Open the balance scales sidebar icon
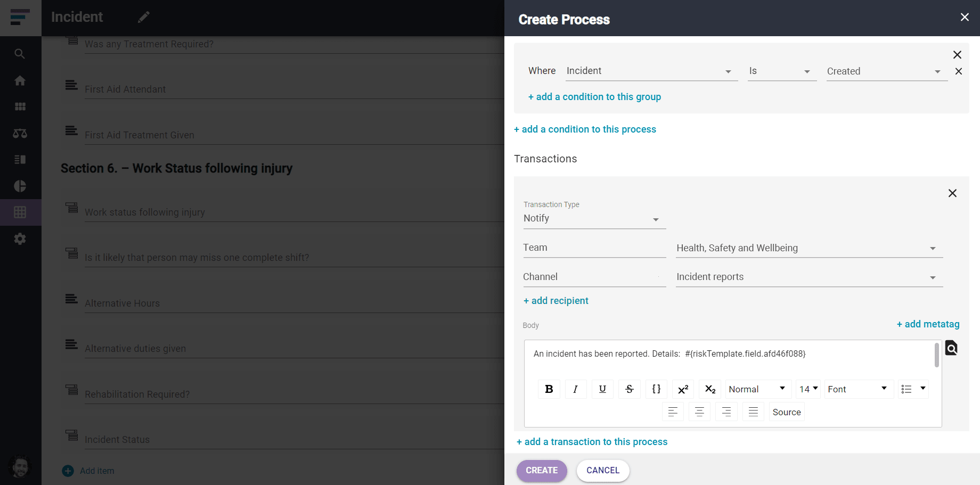980x485 pixels. click(20, 133)
